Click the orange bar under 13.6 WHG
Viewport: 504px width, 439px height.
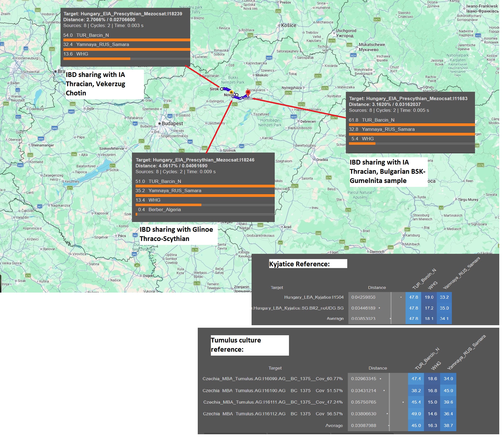[x=97, y=59]
